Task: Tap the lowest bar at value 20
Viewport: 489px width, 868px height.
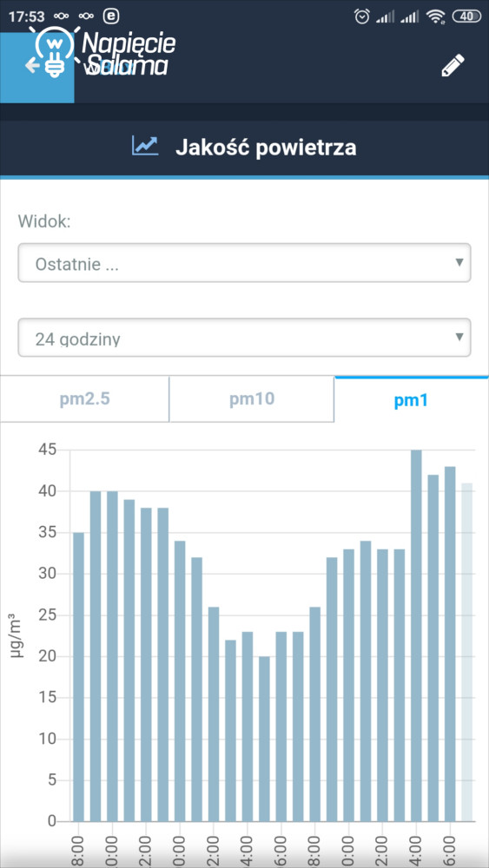Action: [x=264, y=739]
